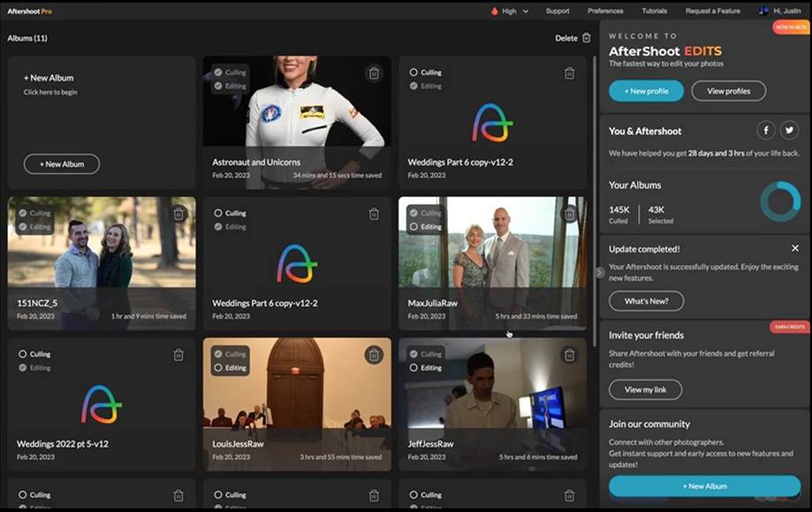The height and width of the screenshot is (512, 812).
Task: Open the LouisJessRaw album thumbnail
Action: point(297,404)
